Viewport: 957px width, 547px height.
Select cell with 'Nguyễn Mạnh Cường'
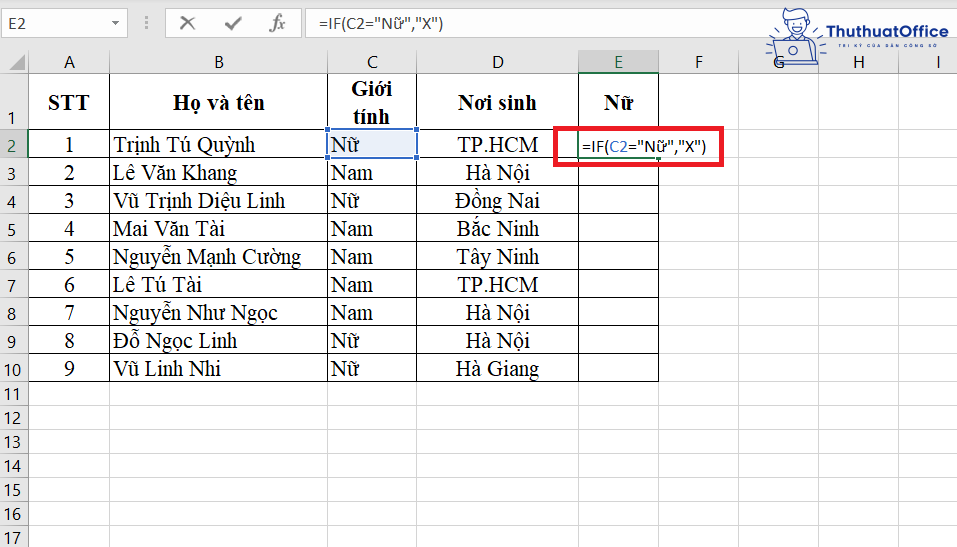(218, 256)
